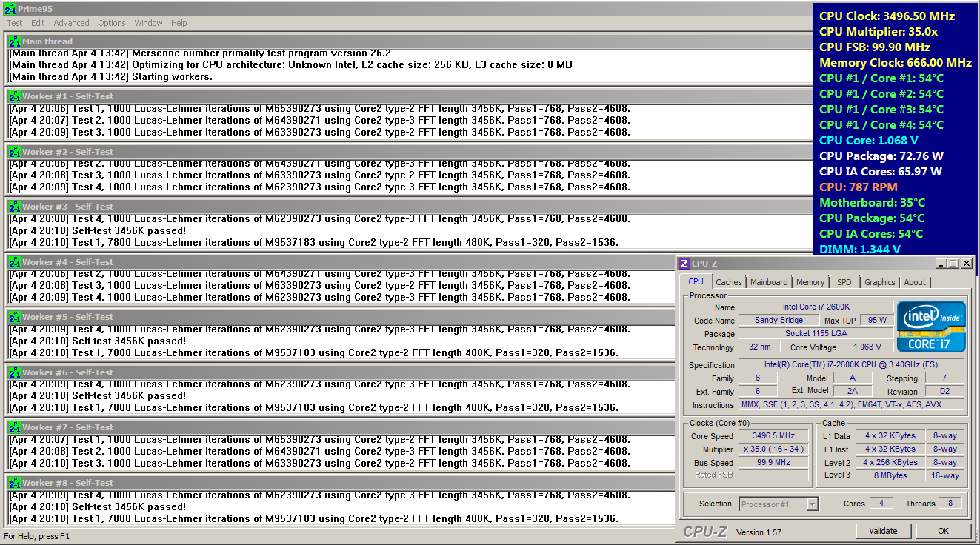The image size is (980, 545).
Task: Click the Worker #3 Self-Test window icon
Action: (x=14, y=207)
